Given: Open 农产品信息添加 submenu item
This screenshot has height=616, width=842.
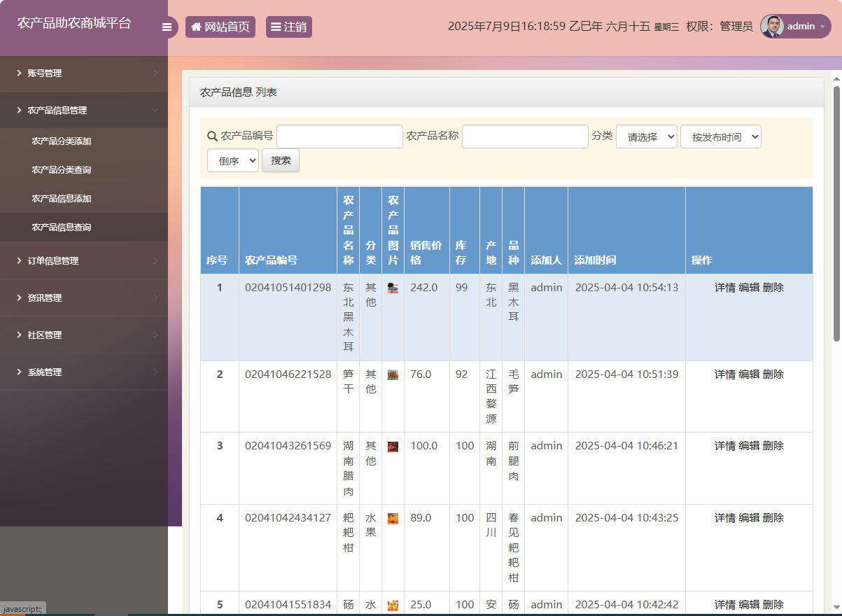Looking at the screenshot, I should tap(62, 198).
